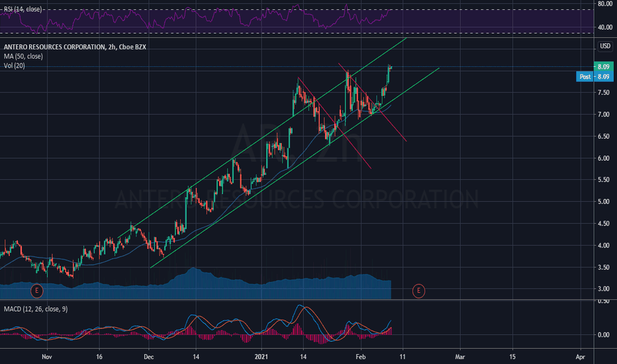Click the 4.00 price axis label
Image resolution: width=617 pixels, height=364 pixels.
click(x=603, y=245)
